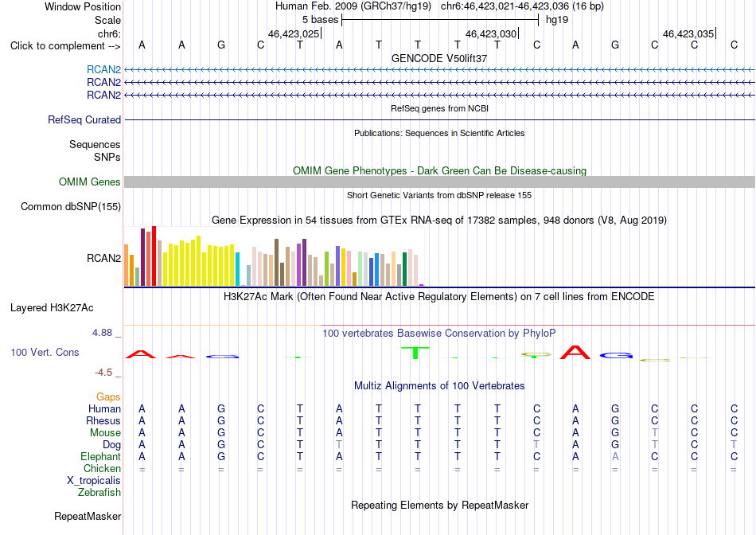The width and height of the screenshot is (756, 535).
Task: Click the SNPs track label
Action: click(107, 157)
